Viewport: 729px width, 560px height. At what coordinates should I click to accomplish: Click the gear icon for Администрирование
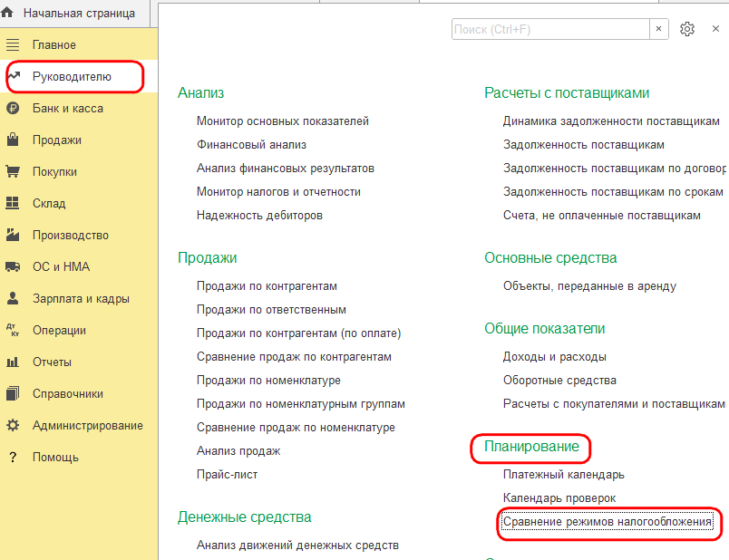pyautogui.click(x=13, y=425)
